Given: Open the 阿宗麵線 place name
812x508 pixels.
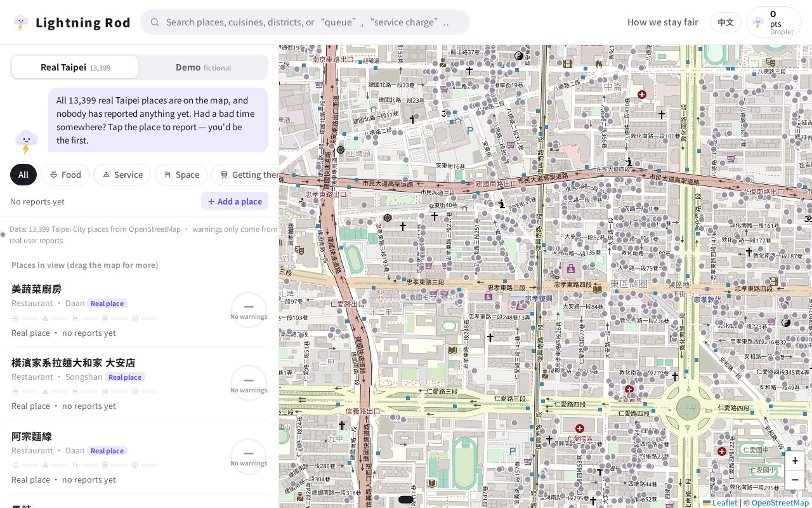Looking at the screenshot, I should pos(32,436).
